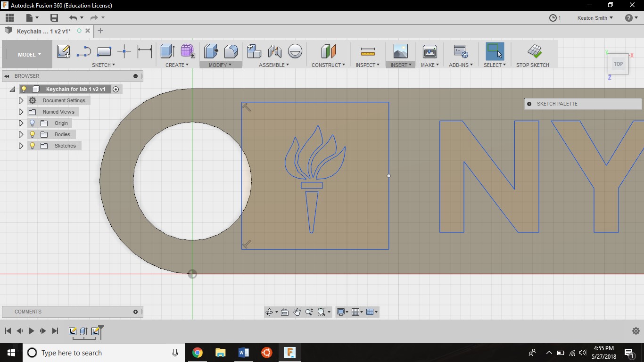Viewport: 644px width, 362px height.
Task: Toggle root component visibility lightbulb
Action: 24,89
